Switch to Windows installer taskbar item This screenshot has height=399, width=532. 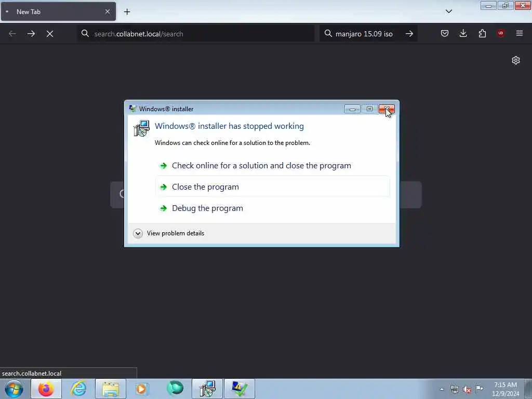[x=207, y=389]
